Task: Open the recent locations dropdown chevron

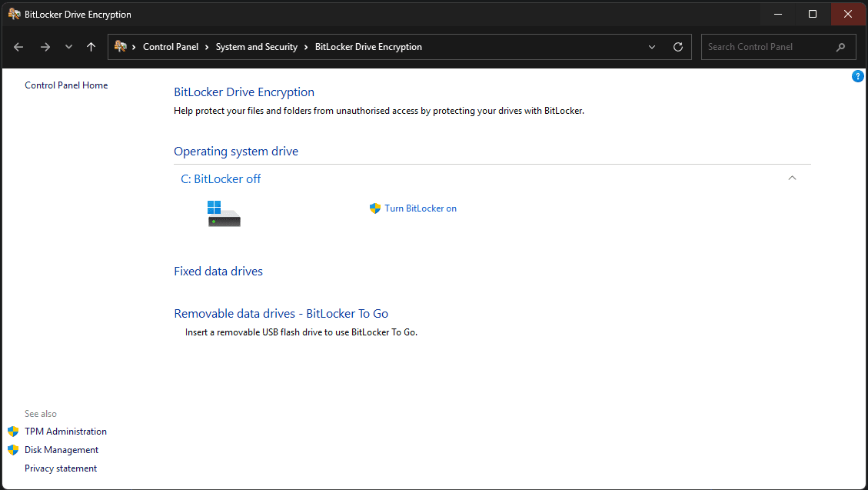Action: tap(68, 47)
